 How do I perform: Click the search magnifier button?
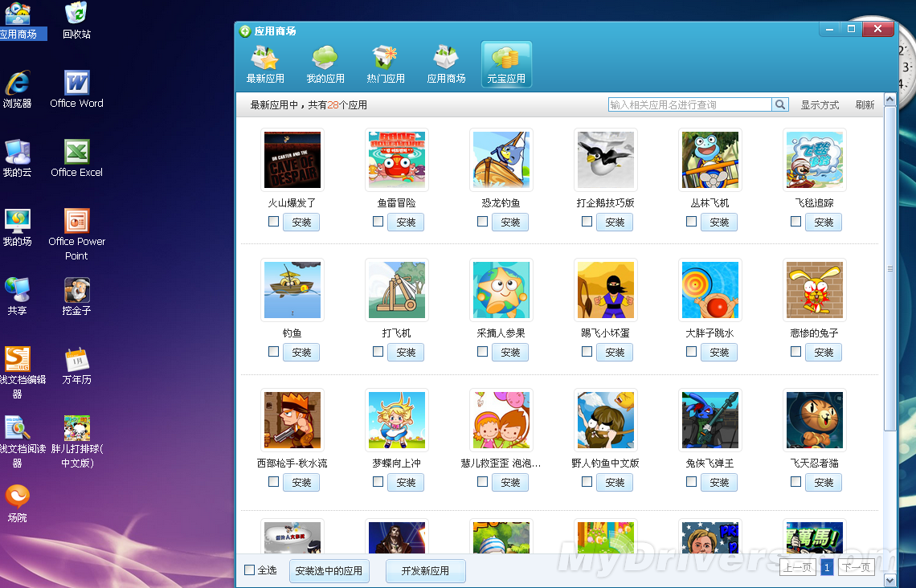(x=780, y=104)
